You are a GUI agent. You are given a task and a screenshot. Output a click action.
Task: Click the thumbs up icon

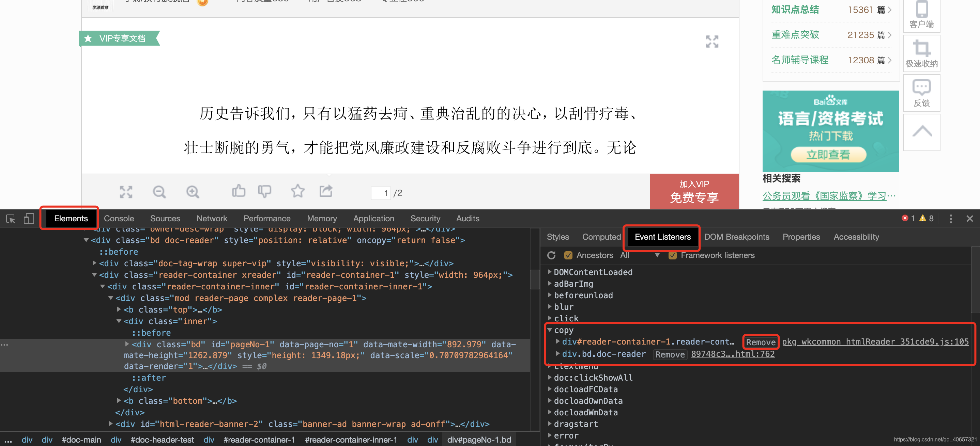tap(239, 191)
